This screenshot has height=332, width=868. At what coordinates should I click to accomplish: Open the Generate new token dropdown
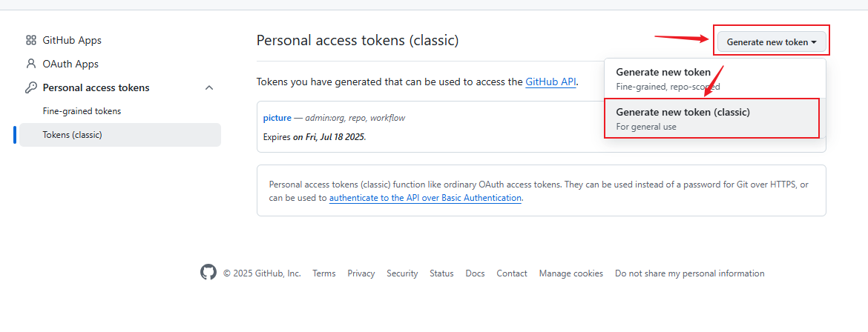772,41
